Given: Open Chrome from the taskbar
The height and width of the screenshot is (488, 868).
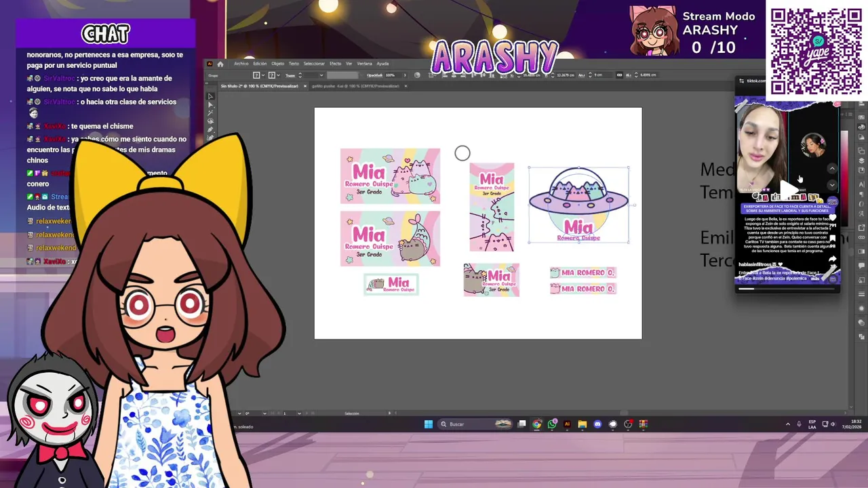Looking at the screenshot, I should point(537,424).
